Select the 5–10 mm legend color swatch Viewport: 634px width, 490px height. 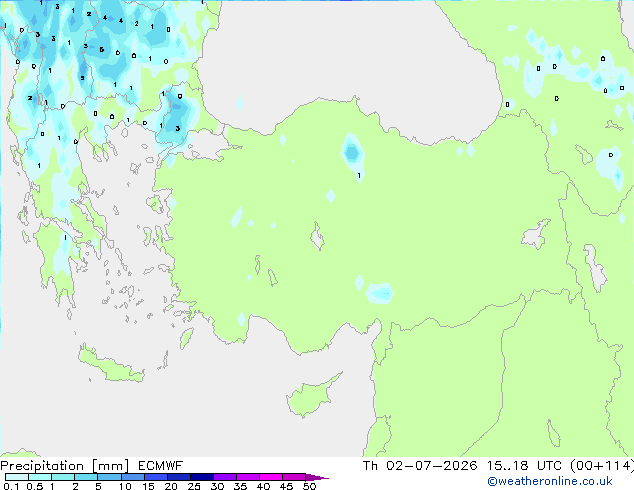pyautogui.click(x=110, y=477)
